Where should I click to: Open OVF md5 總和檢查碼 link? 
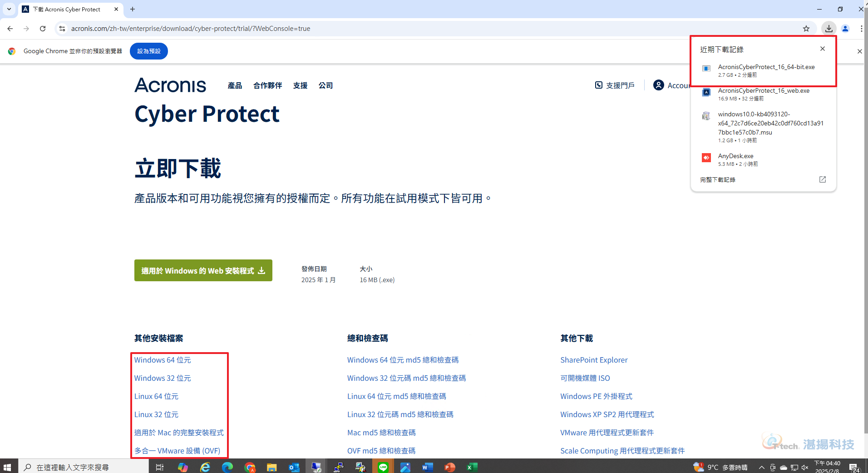tap(381, 451)
